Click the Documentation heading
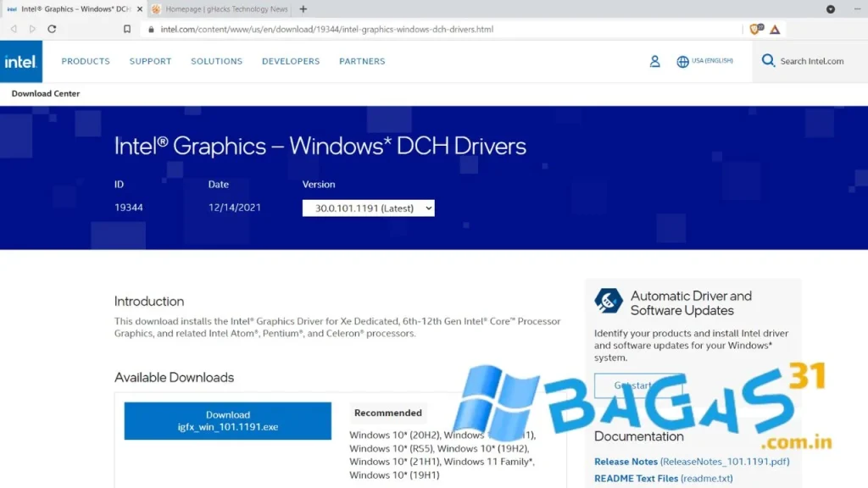The width and height of the screenshot is (868, 488). point(639,436)
